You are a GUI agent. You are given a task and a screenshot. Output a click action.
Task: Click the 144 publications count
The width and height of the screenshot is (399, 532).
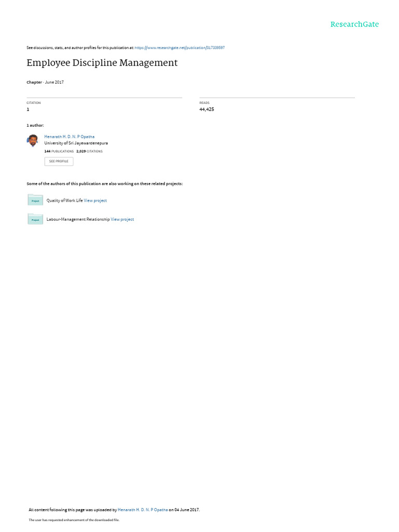(59, 151)
